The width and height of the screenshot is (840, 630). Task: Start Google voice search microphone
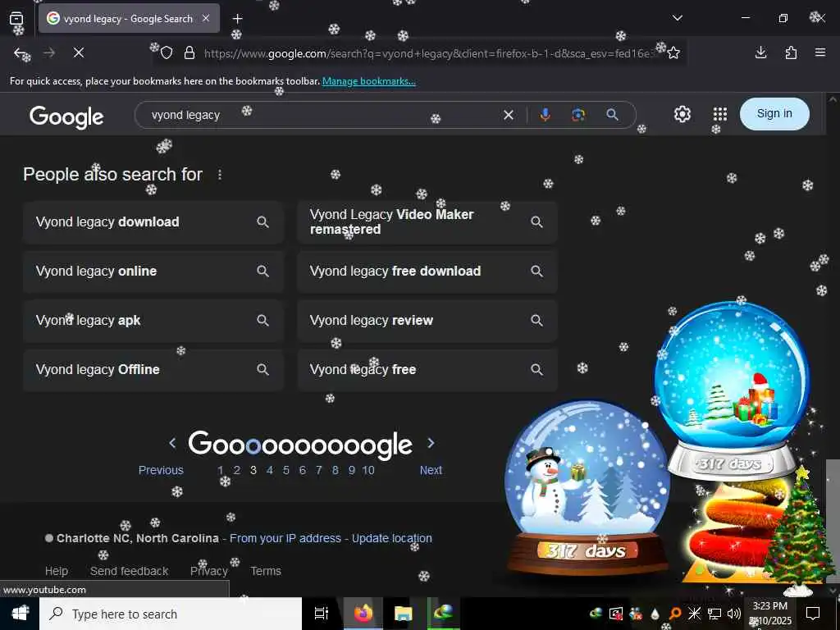545,115
